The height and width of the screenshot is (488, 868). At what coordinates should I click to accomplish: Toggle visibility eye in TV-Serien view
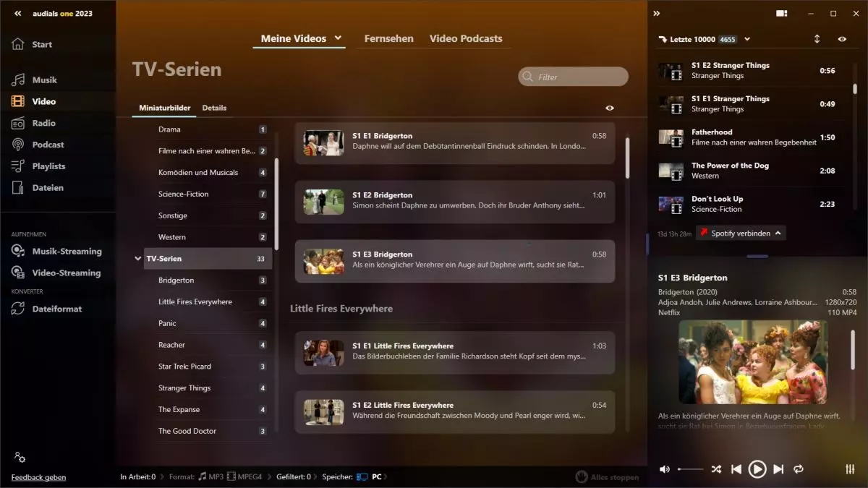coord(610,108)
